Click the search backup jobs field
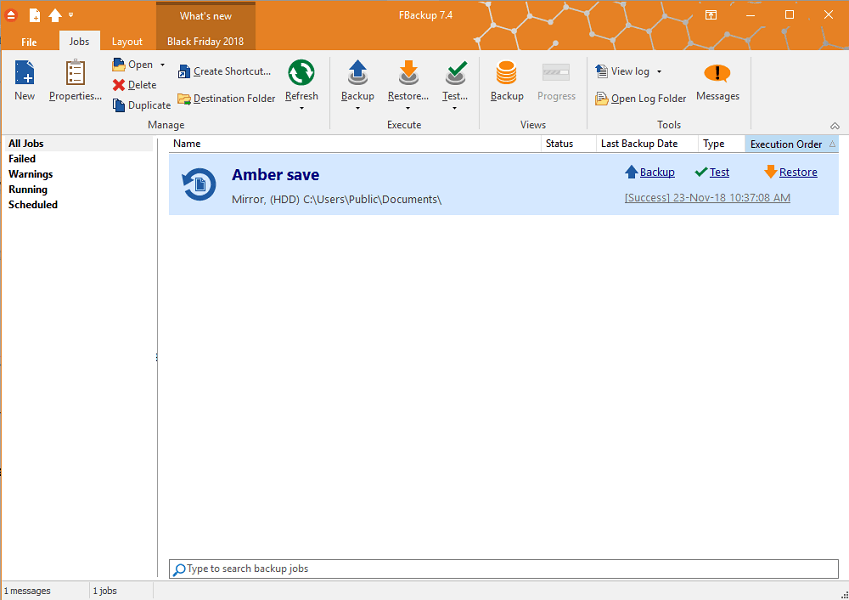849x600 pixels. click(504, 569)
